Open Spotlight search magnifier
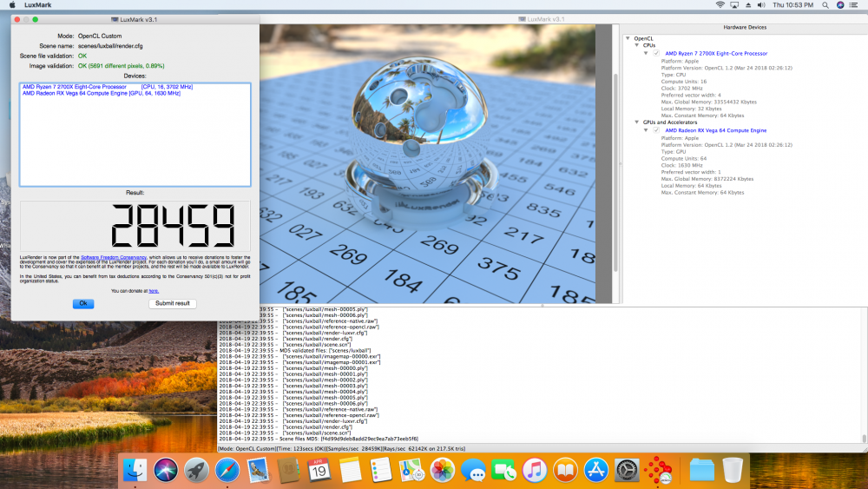Image resolution: width=868 pixels, height=489 pixels. click(825, 5)
